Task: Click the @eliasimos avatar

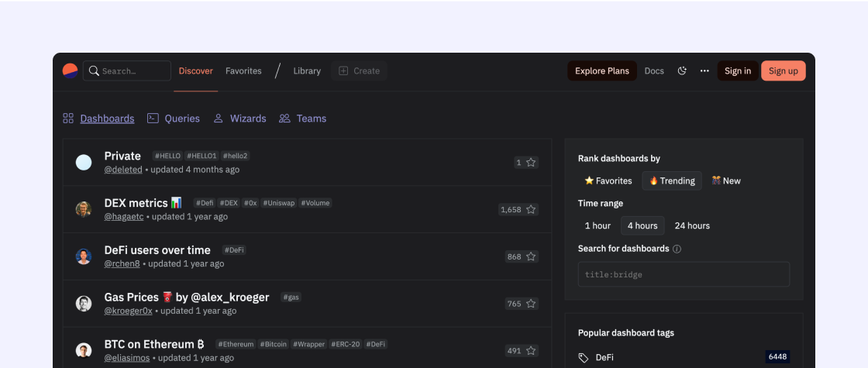Action: coord(84,351)
